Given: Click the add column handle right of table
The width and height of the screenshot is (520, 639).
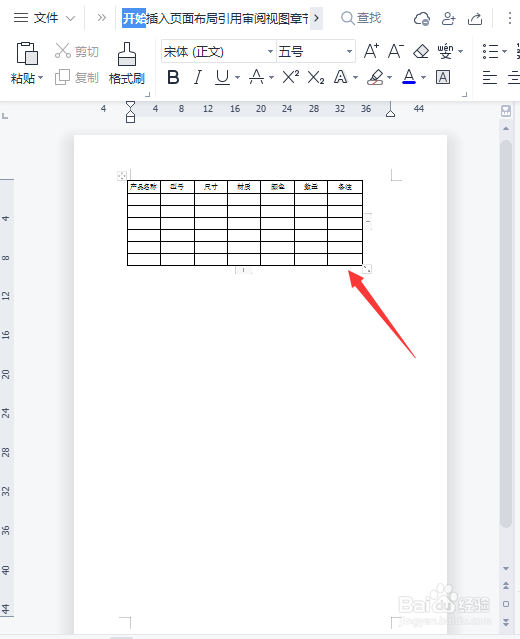Looking at the screenshot, I should pyautogui.click(x=368, y=221).
